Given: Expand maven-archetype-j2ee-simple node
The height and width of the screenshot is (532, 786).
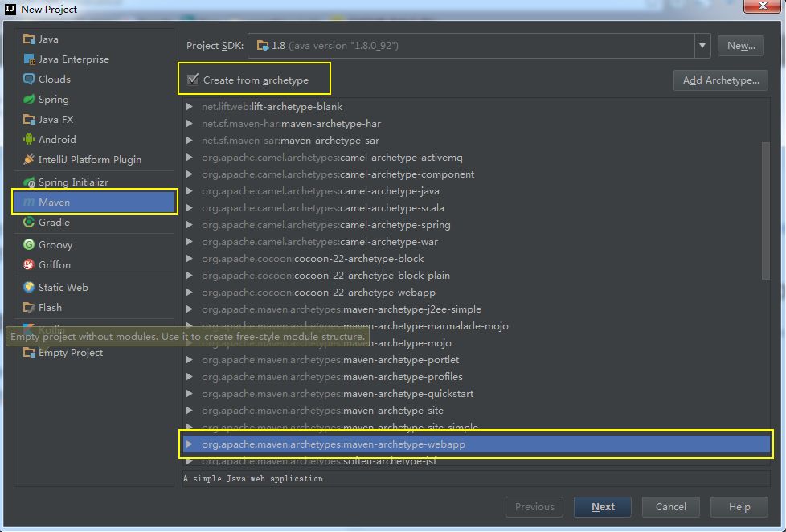Looking at the screenshot, I should click(x=190, y=309).
